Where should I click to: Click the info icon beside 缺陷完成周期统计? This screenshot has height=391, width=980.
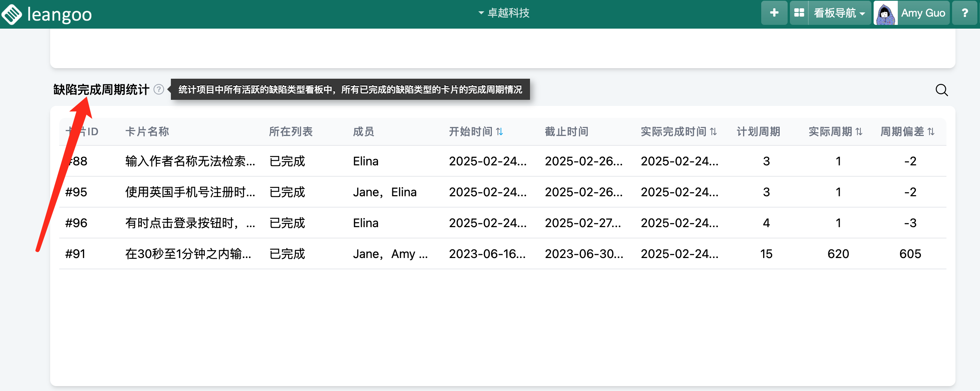click(159, 90)
